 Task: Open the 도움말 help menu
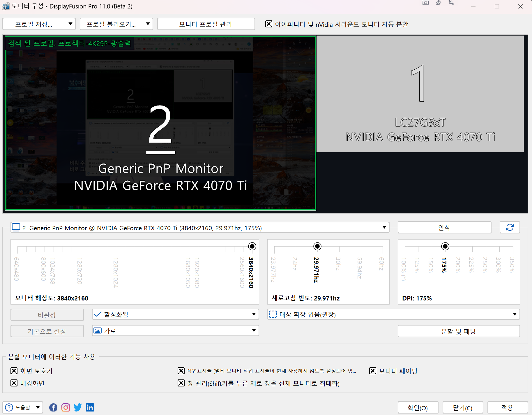pos(23,407)
